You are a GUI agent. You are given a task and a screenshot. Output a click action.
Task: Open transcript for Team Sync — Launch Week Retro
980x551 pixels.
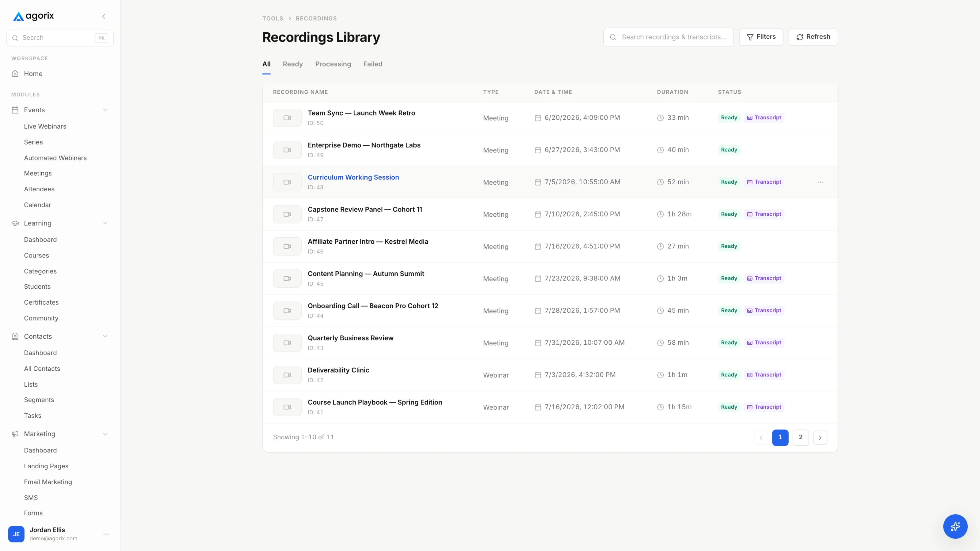pyautogui.click(x=764, y=118)
